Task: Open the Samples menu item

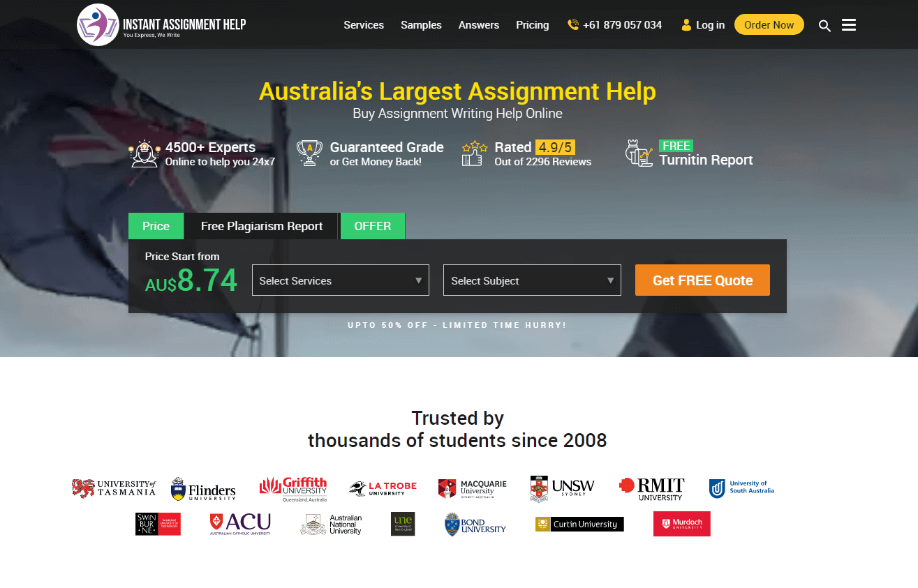Action: [x=421, y=25]
